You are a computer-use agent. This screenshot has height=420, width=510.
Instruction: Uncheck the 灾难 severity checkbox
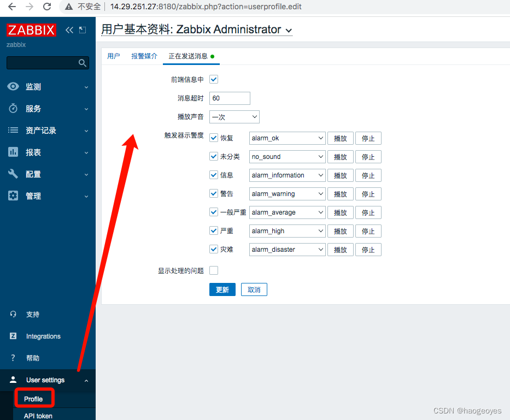pos(214,249)
